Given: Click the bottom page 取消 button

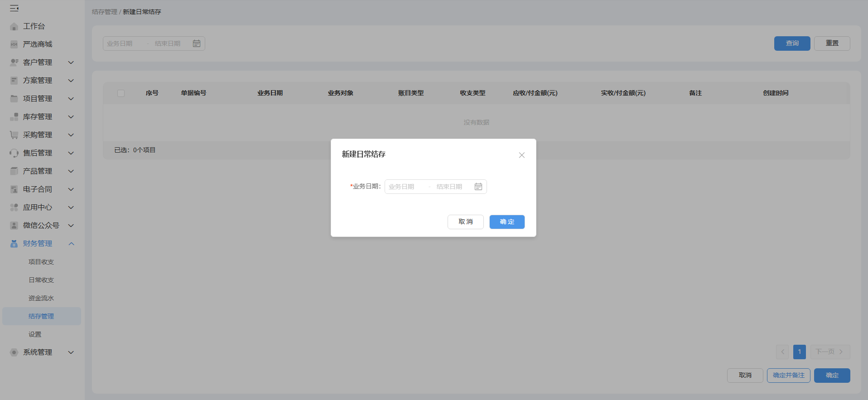Looking at the screenshot, I should click(x=745, y=376).
